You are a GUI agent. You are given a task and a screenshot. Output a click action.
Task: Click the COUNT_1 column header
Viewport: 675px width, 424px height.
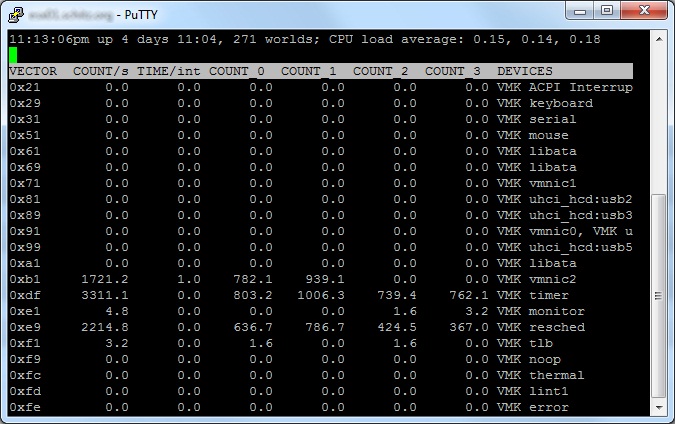click(309, 71)
